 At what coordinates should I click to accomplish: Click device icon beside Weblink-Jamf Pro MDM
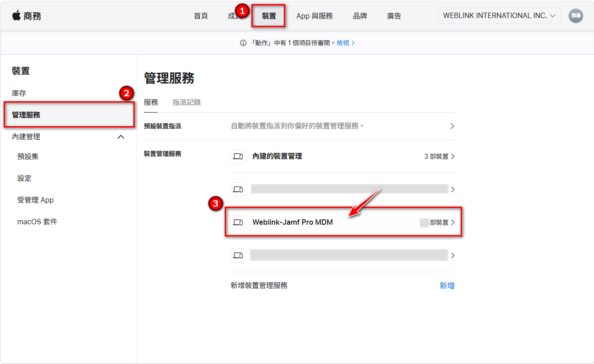click(238, 222)
